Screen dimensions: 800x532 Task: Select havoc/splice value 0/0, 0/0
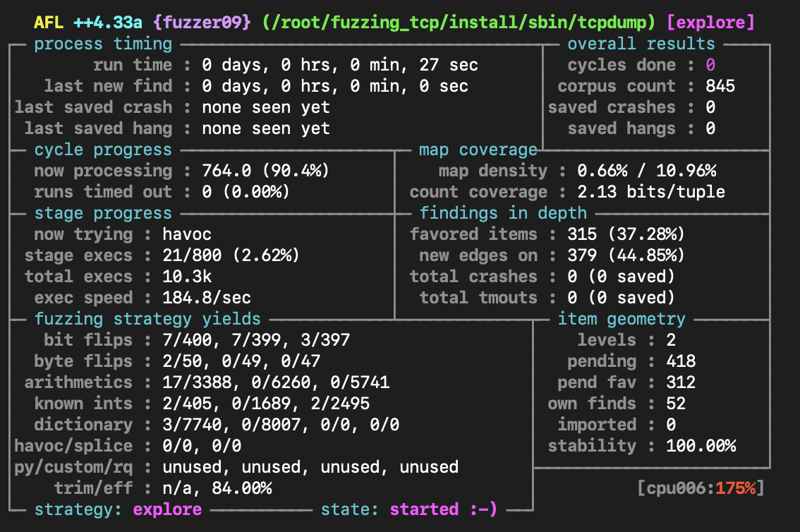point(202,447)
